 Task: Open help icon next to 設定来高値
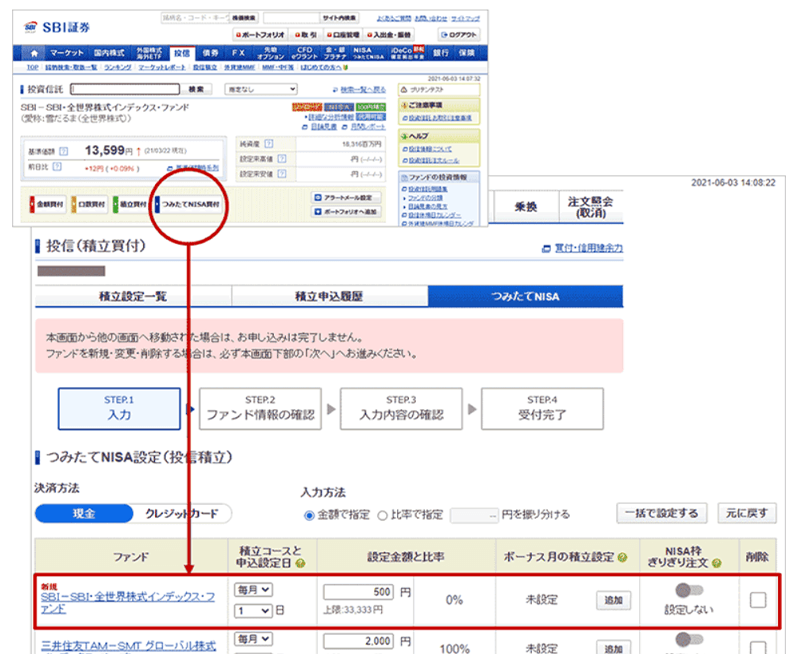[282, 159]
